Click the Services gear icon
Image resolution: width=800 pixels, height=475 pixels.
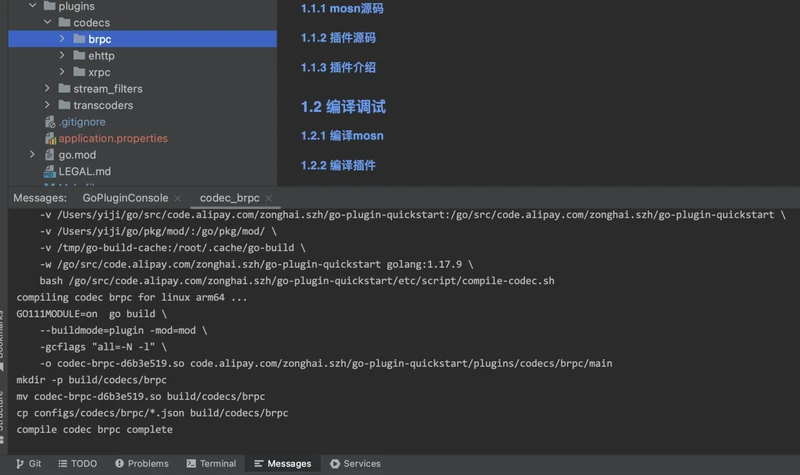pos(335,463)
